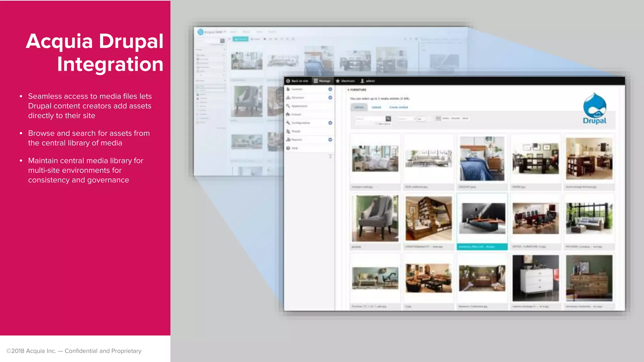Viewport: 644px width, 362px height.
Task: Select the gray armchair thumbnail
Action: [375, 218]
